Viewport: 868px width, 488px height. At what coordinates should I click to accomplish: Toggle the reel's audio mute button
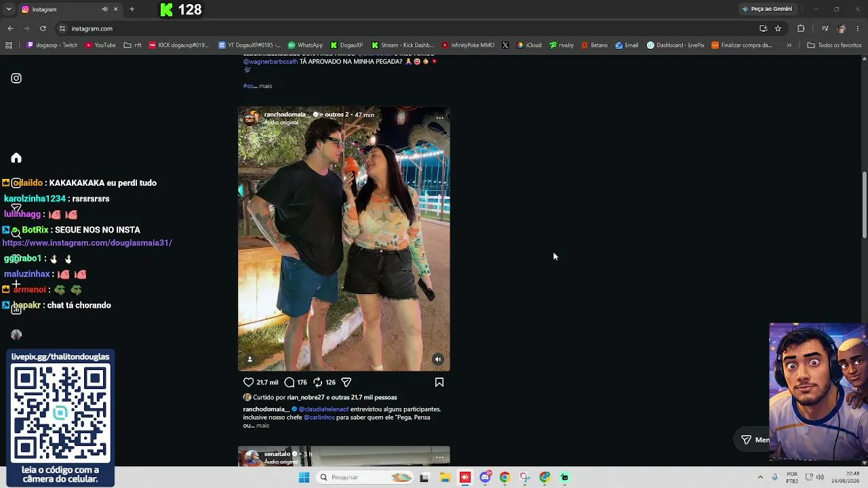tap(438, 359)
